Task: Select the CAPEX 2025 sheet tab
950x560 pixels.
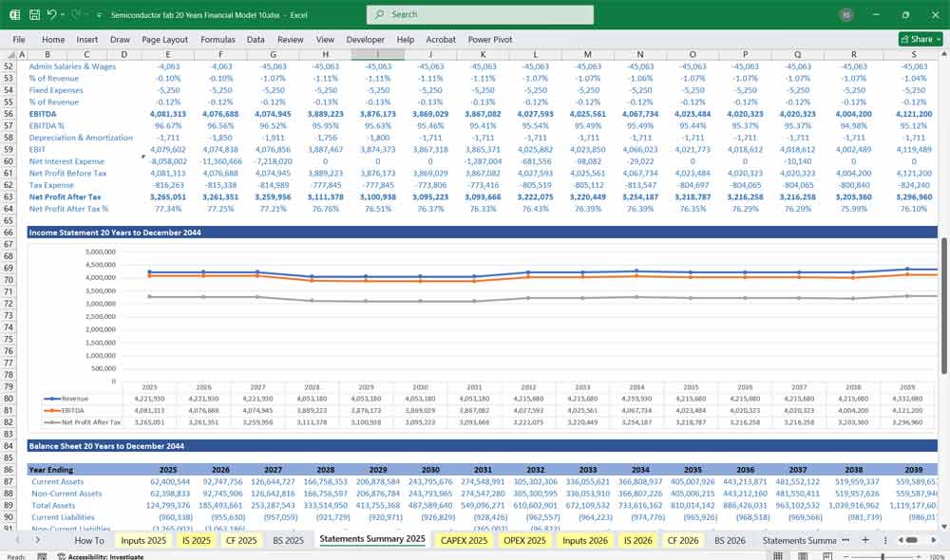Action: [462, 540]
